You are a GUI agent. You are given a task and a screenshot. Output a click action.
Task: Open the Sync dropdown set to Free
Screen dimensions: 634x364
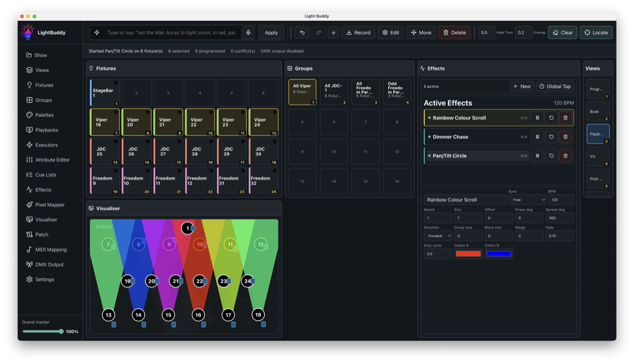(x=527, y=200)
